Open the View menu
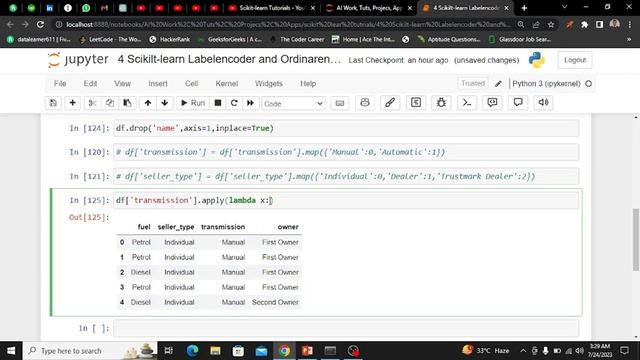Screen dimensions: 640x360 (x=122, y=84)
